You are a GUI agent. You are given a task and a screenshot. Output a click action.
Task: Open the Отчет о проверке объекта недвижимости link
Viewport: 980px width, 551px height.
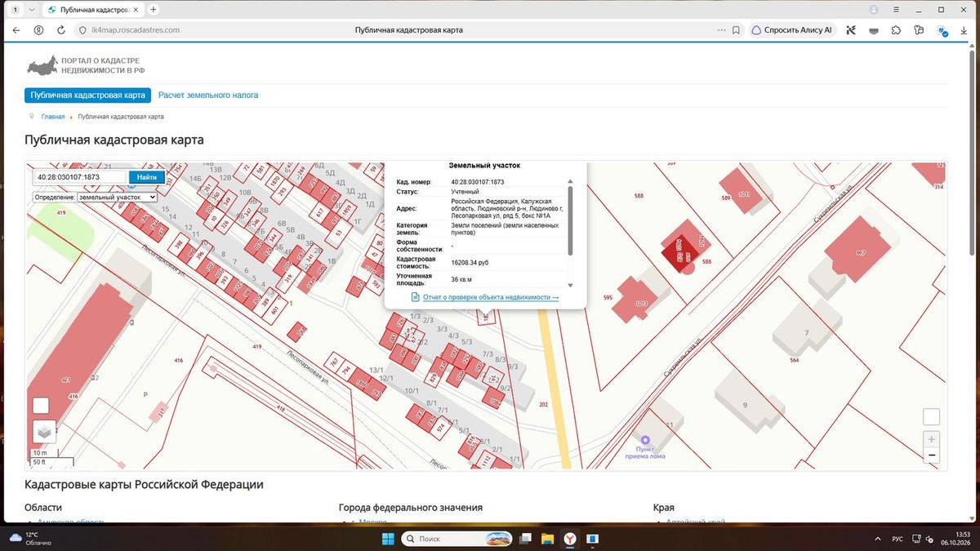pos(491,297)
